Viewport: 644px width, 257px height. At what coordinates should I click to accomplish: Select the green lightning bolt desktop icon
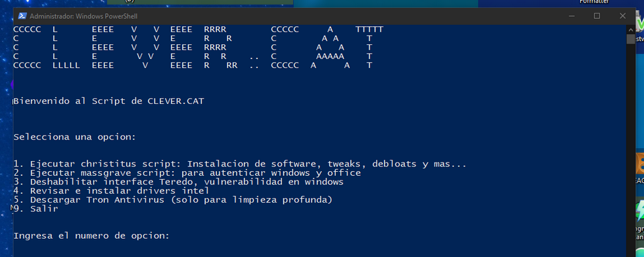pyautogui.click(x=640, y=211)
